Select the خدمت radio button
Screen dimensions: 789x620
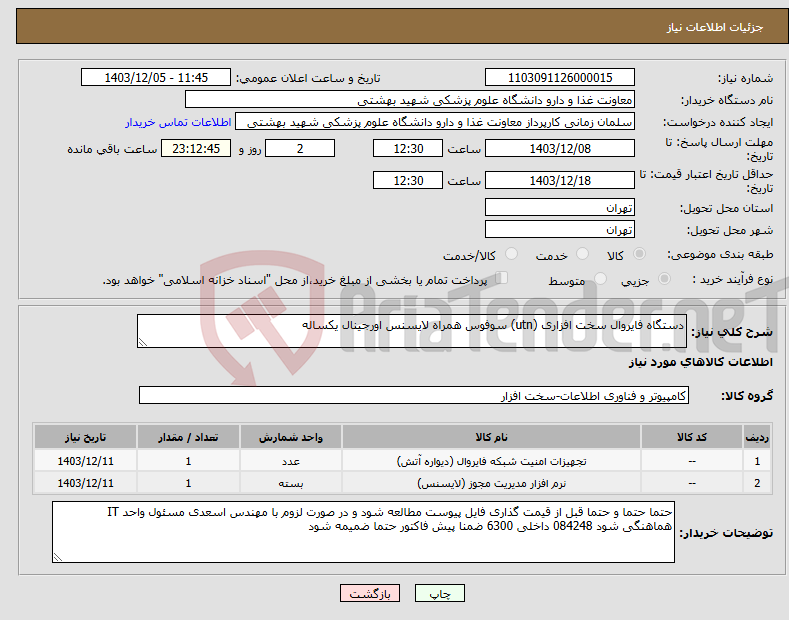click(582, 254)
